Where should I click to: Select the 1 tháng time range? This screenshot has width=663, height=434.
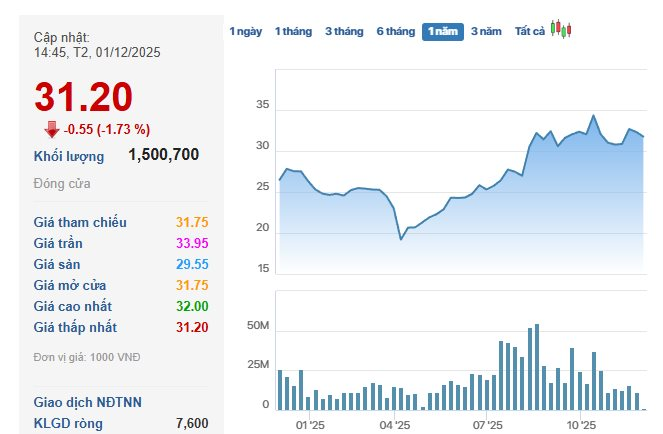293,31
